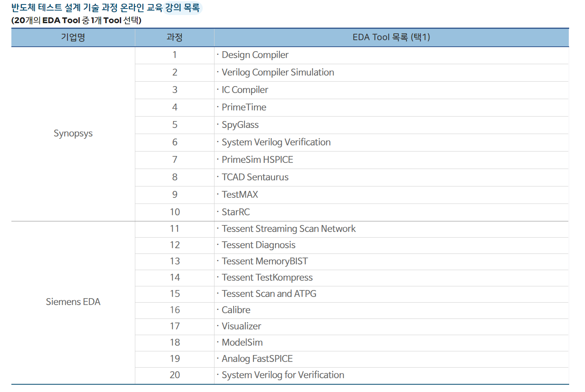Click the 'PrimeSim HSPICE' entry
Image resolution: width=585 pixels, height=392 pixels.
(x=257, y=160)
